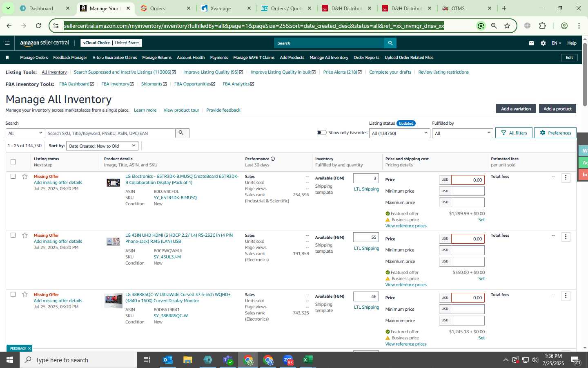Image resolution: width=588 pixels, height=368 pixels.
Task: Open Account Health in nav bar
Action: click(191, 58)
